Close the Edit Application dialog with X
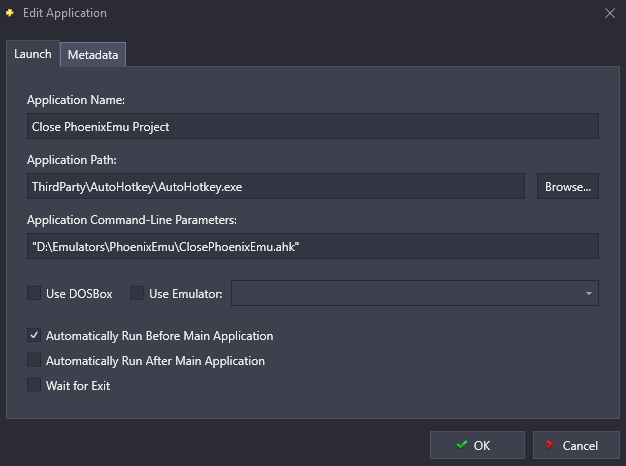This screenshot has width=626, height=466. coord(610,13)
